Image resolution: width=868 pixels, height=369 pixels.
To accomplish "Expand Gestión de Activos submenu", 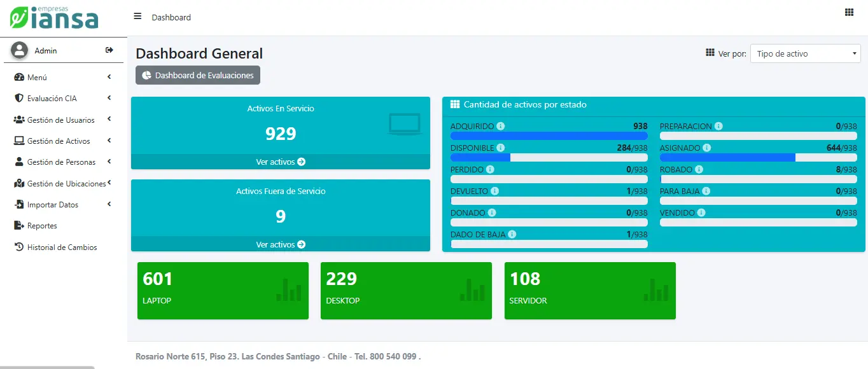I will click(62, 141).
